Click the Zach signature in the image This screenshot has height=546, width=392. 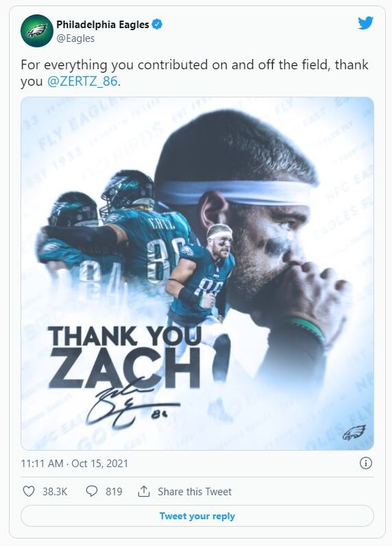(x=133, y=403)
